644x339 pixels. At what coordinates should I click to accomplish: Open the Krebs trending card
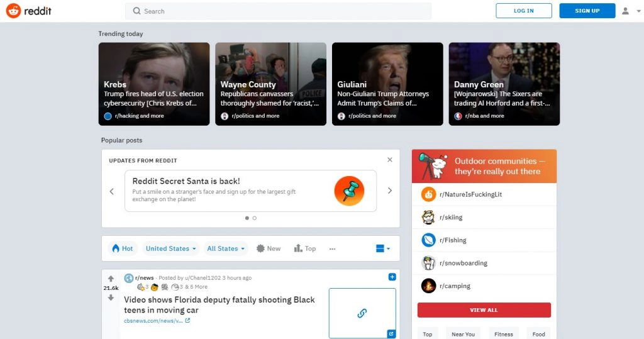(154, 84)
